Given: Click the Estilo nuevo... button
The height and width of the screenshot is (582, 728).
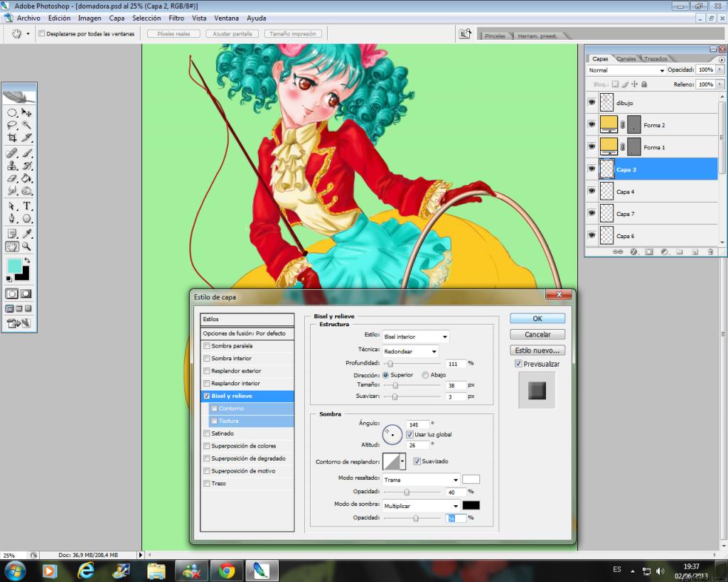Looking at the screenshot, I should tap(537, 350).
